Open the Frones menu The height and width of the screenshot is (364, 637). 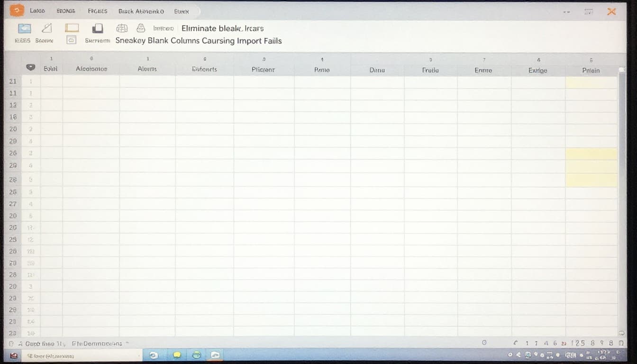[x=97, y=10]
